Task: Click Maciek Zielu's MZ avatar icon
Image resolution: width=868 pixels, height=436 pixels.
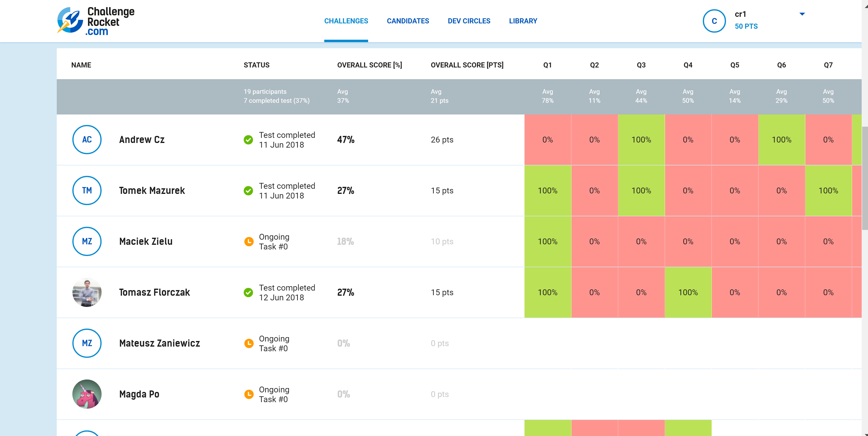Action: tap(86, 241)
